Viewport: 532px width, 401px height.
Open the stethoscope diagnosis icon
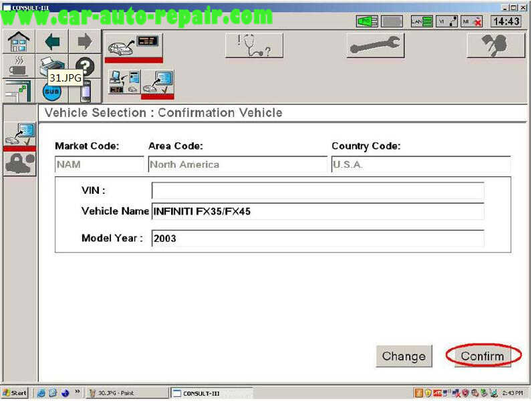pyautogui.click(x=254, y=45)
